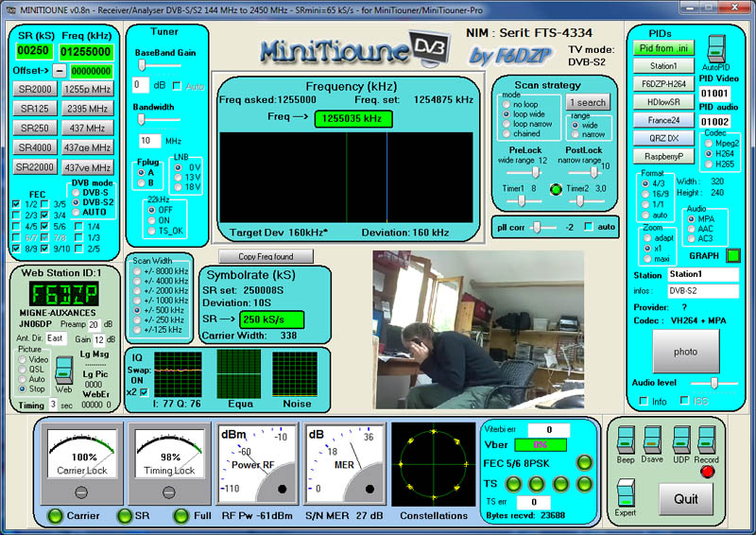
Task: Click the received video picture
Action: 478,330
